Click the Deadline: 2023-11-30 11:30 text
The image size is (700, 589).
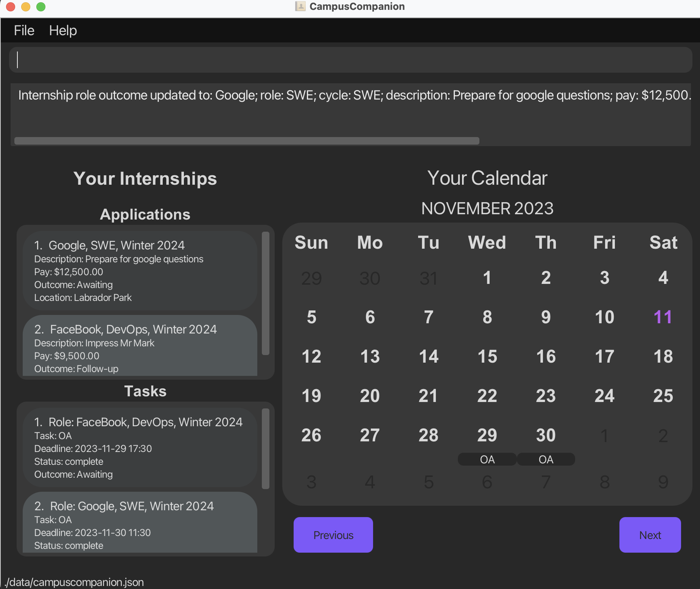click(92, 533)
